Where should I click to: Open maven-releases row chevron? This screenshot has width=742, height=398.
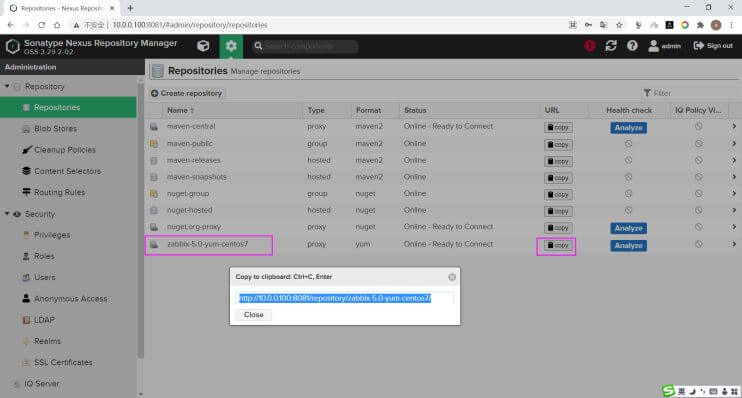pyautogui.click(x=734, y=160)
